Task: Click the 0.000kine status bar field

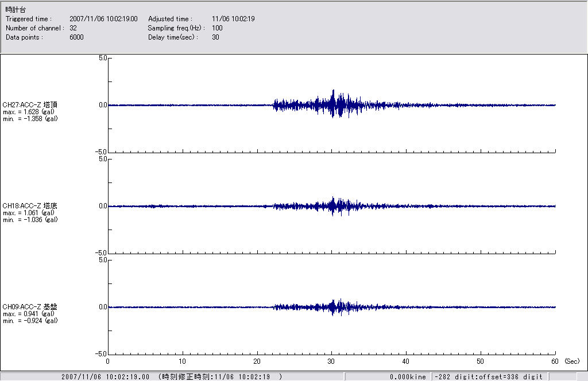Action: click(407, 377)
